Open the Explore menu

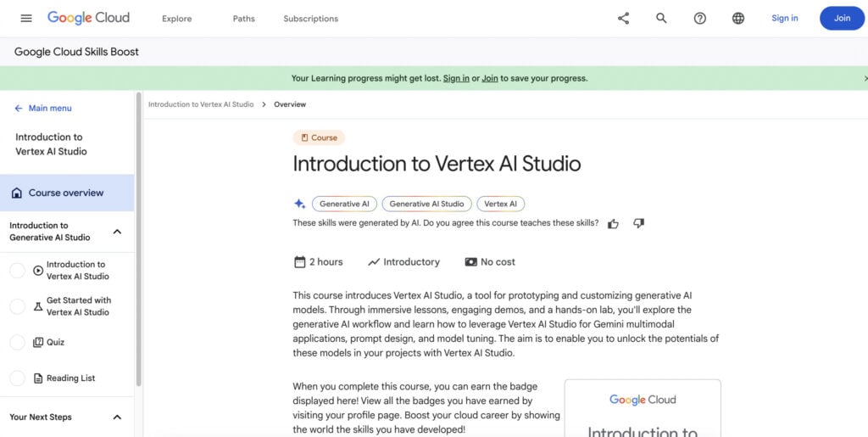(176, 19)
